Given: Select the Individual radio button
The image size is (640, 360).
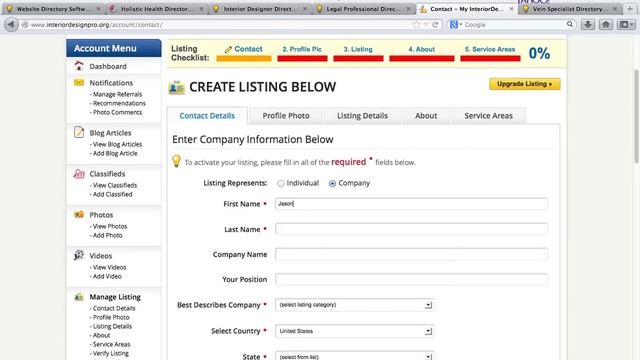Looking at the screenshot, I should (280, 183).
